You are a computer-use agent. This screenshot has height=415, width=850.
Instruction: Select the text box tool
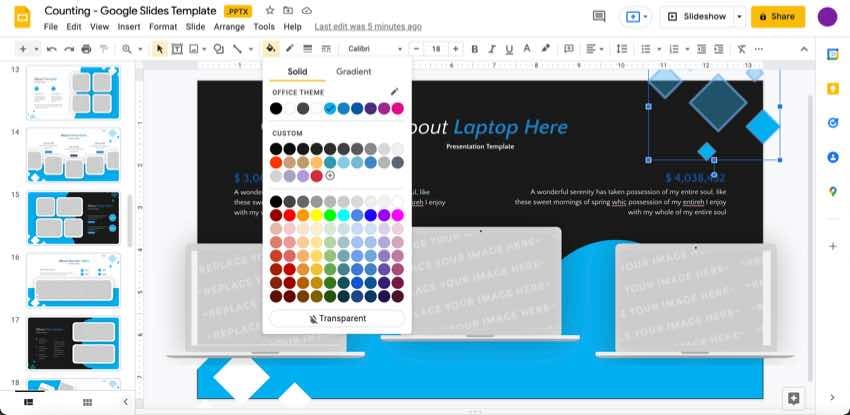pos(177,48)
